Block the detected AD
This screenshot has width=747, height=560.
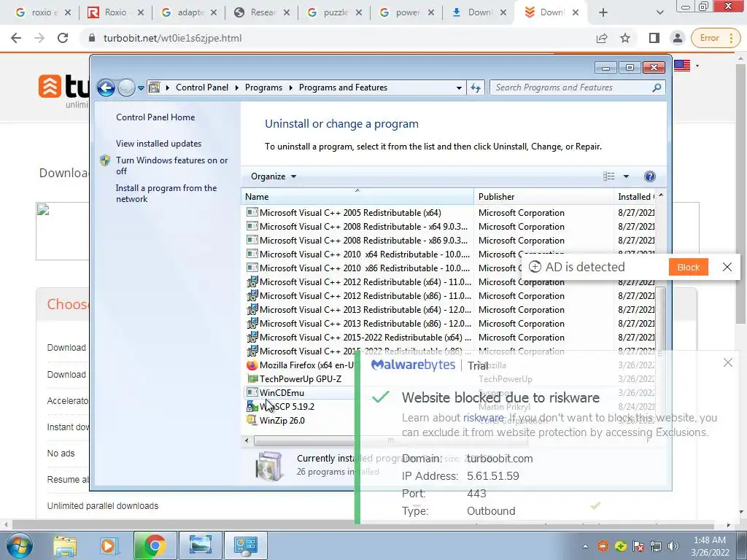[x=688, y=267]
